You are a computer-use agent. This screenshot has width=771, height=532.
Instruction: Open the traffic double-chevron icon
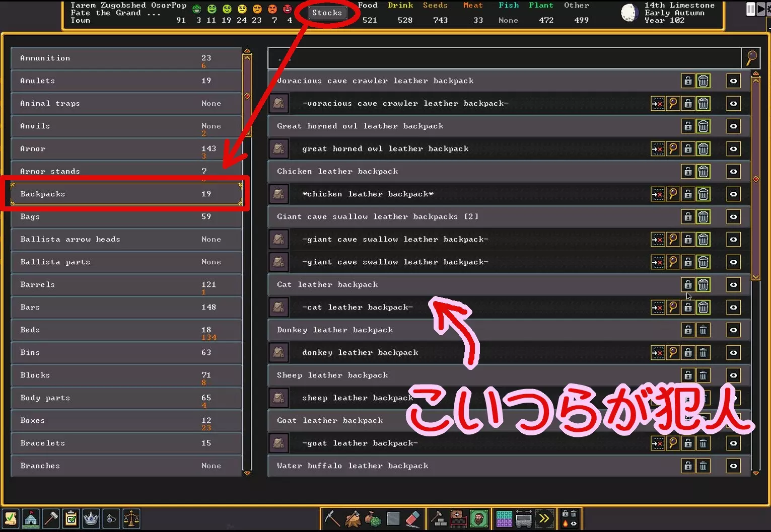pyautogui.click(x=544, y=518)
